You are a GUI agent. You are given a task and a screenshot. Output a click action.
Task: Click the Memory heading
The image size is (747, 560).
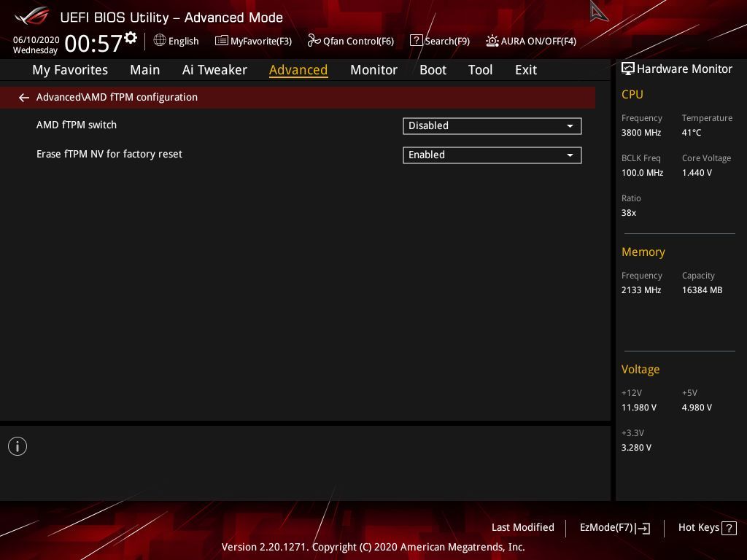[643, 252]
